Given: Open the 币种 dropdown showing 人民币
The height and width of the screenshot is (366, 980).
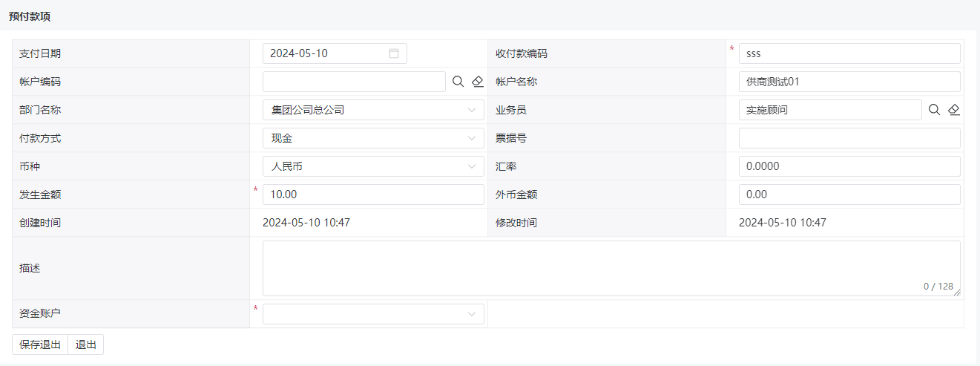Looking at the screenshot, I should (x=373, y=166).
